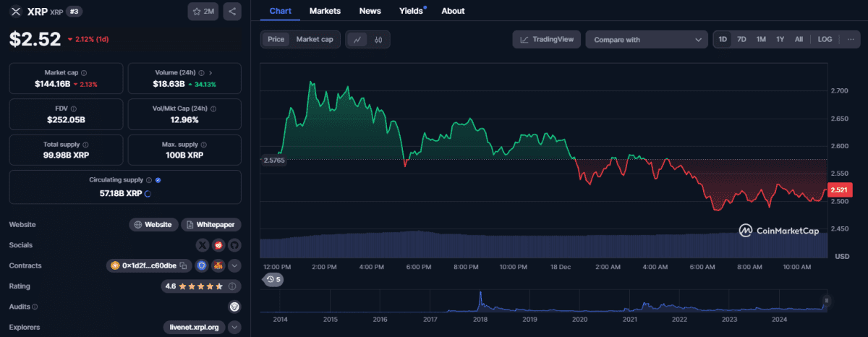Open the TradingView chart button
This screenshot has width=868, height=337.
547,39
